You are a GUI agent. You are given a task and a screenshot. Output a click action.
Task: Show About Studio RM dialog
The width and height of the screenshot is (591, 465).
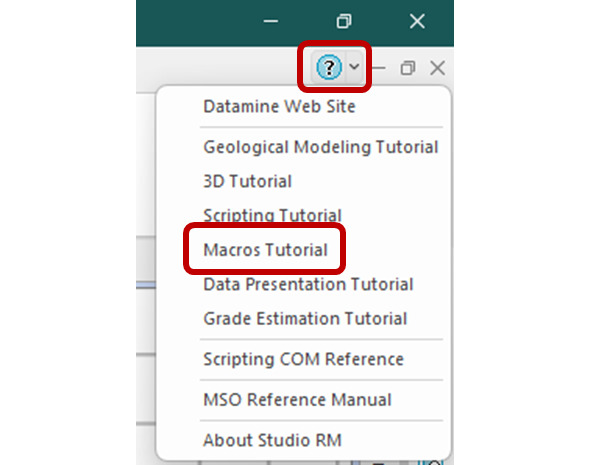tap(272, 440)
